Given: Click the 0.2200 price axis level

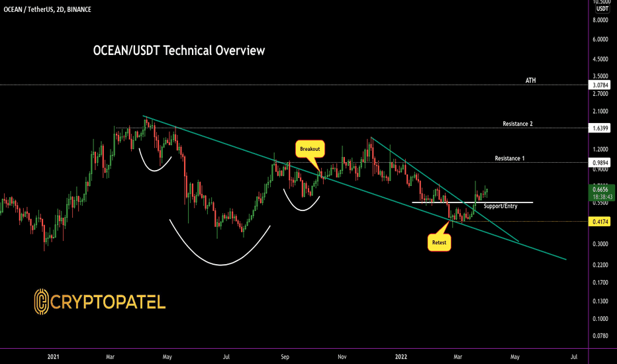Looking at the screenshot, I should (x=600, y=265).
